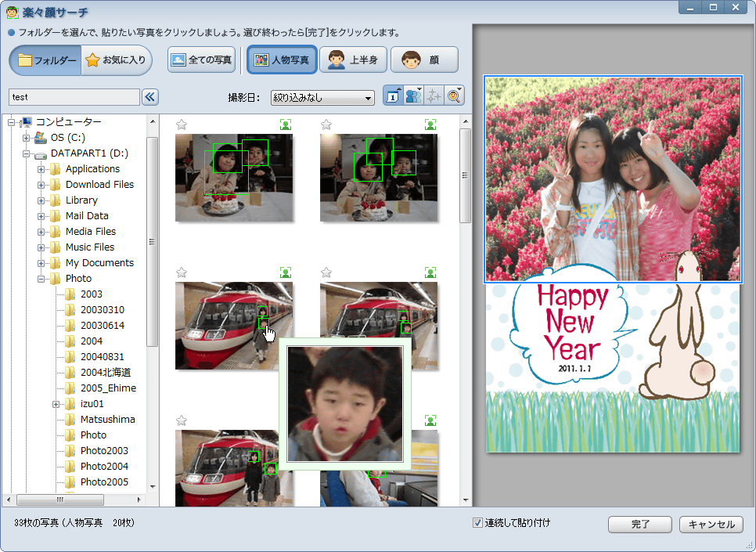The width and height of the screenshot is (756, 552).
Task: Click the 完了 button
Action: (639, 525)
